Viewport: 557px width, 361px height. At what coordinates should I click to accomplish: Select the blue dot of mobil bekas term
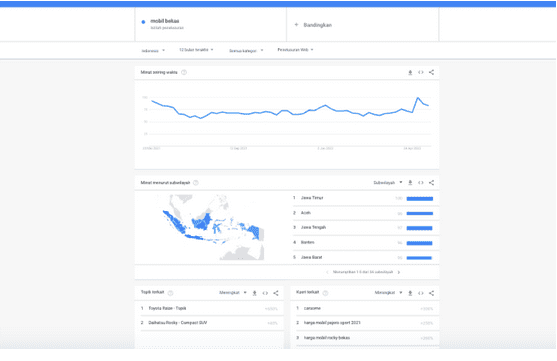[143, 22]
